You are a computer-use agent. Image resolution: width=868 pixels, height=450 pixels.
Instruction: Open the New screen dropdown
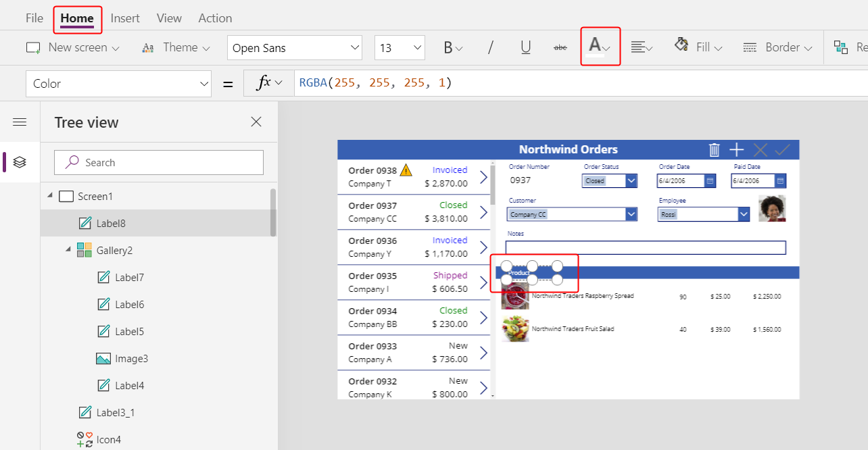tap(73, 47)
